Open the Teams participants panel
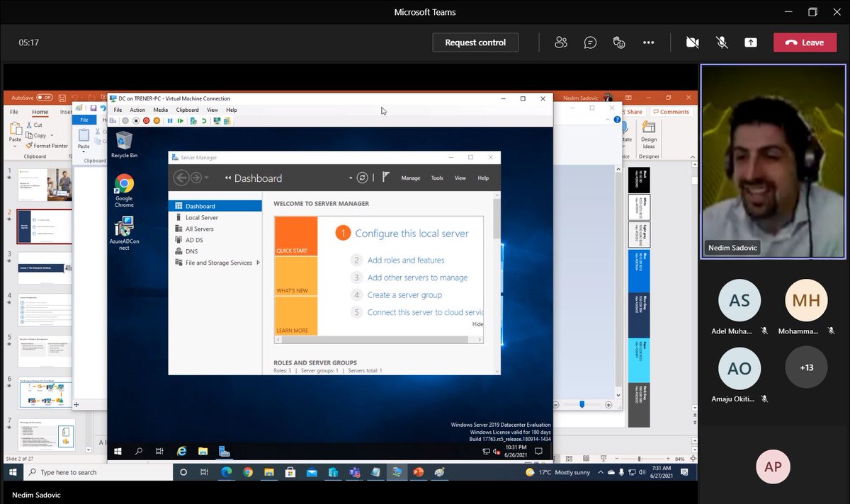Screen dimensions: 850x504 point(561,42)
